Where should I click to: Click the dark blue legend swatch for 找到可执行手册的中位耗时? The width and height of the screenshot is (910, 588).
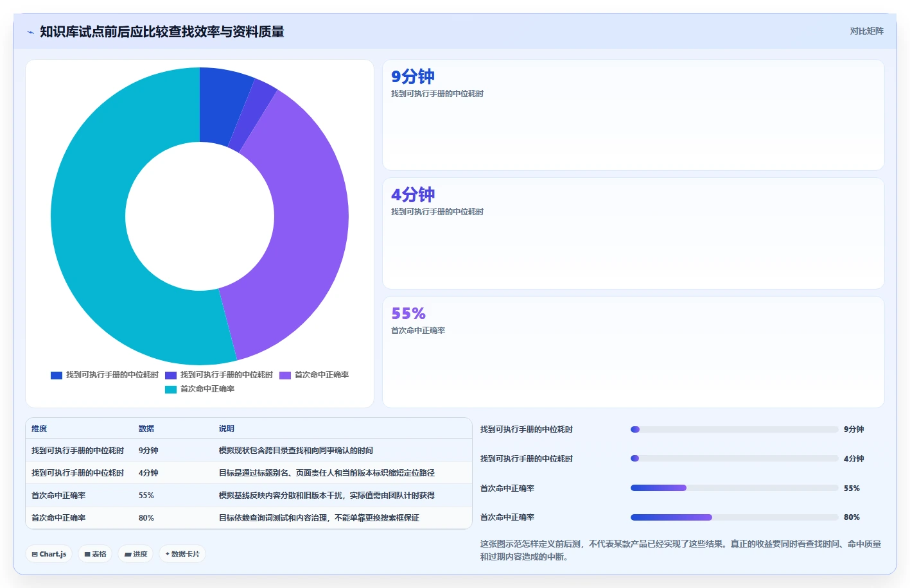pyautogui.click(x=57, y=375)
